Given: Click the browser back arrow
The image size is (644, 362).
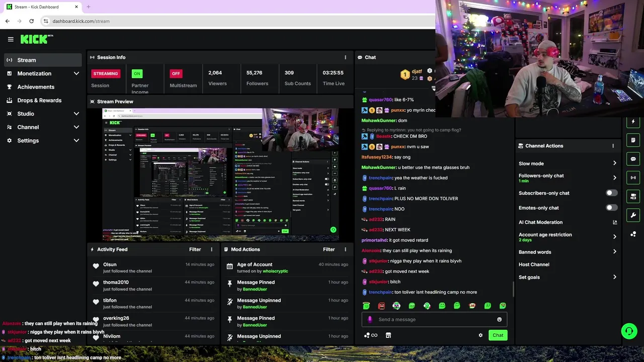Looking at the screenshot, I should click(7, 21).
